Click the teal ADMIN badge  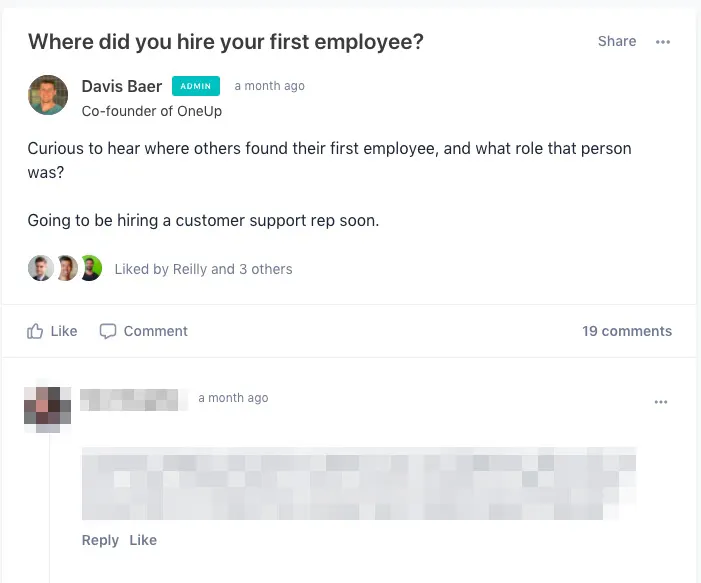point(196,86)
